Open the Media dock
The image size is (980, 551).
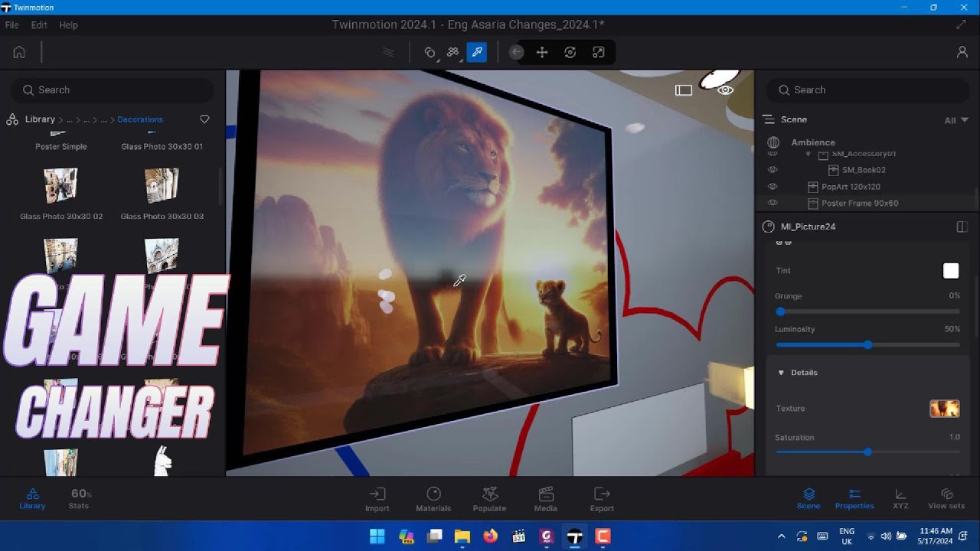546,499
